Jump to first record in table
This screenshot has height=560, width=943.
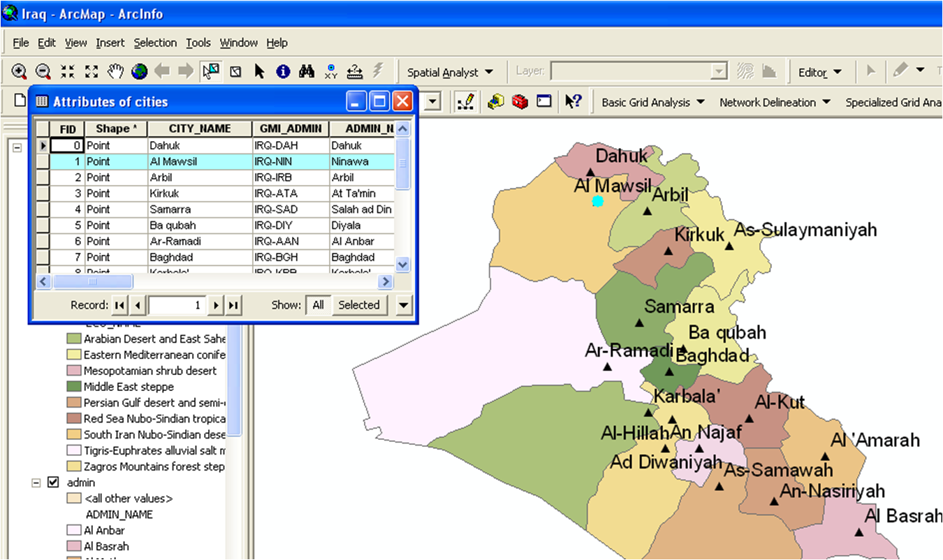tap(120, 305)
